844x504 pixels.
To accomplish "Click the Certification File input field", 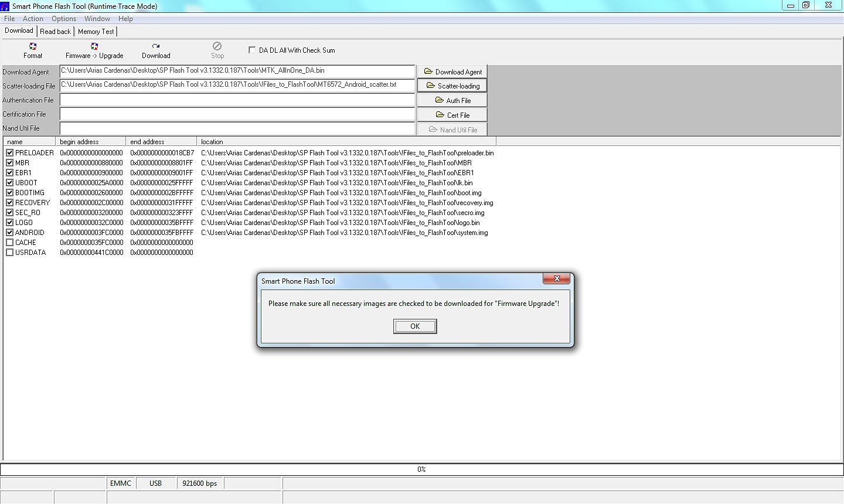I will coord(237,114).
